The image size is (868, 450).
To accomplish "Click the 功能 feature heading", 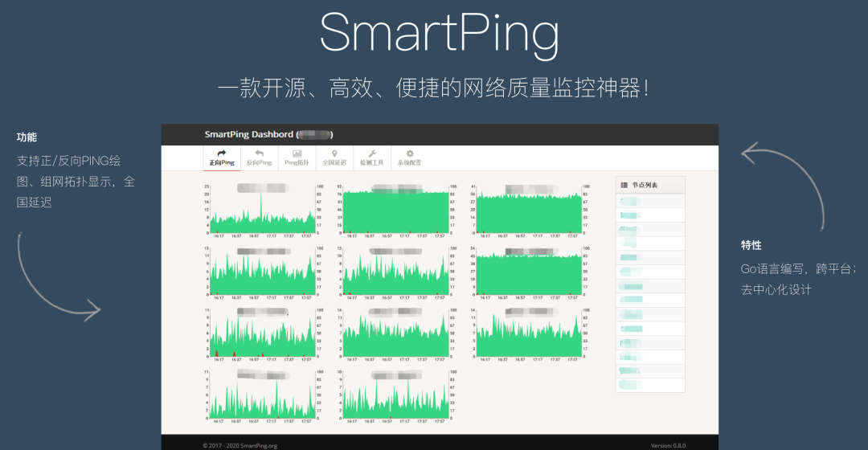I will 27,137.
